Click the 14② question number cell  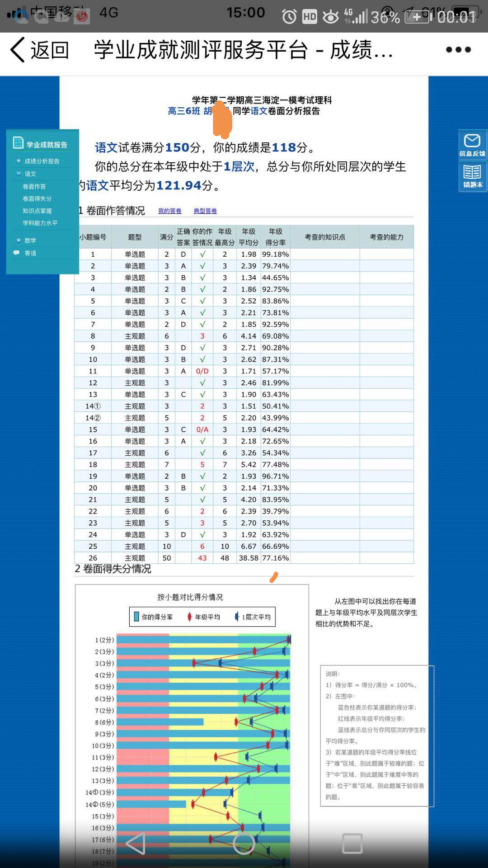(x=93, y=418)
